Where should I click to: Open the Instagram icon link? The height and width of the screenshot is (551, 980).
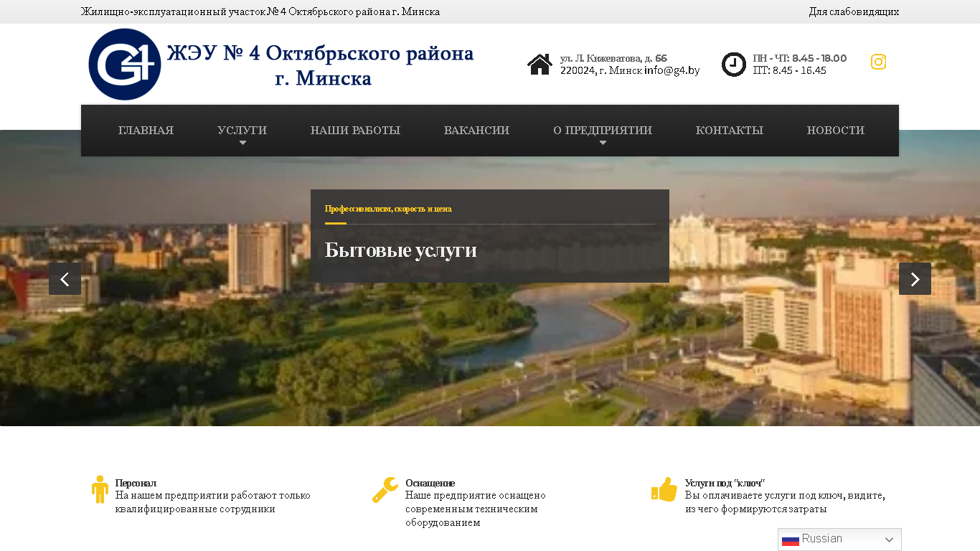coord(878,62)
